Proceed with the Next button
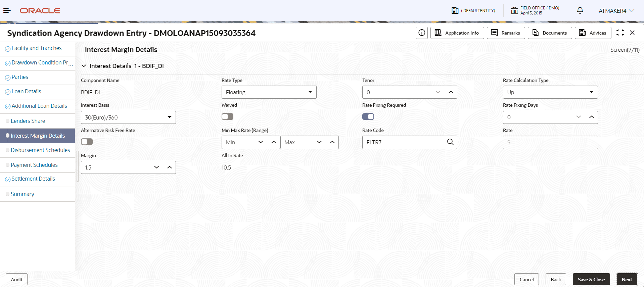 pos(627,280)
